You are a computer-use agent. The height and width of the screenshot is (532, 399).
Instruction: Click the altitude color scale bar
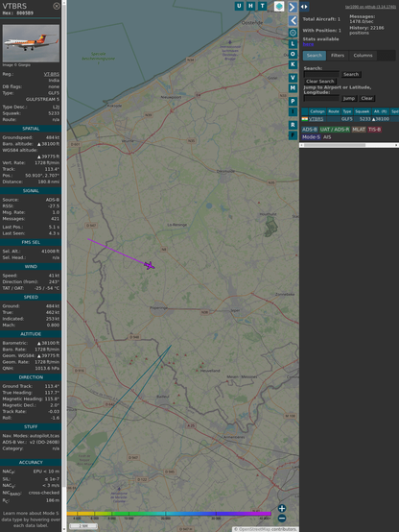(x=169, y=514)
